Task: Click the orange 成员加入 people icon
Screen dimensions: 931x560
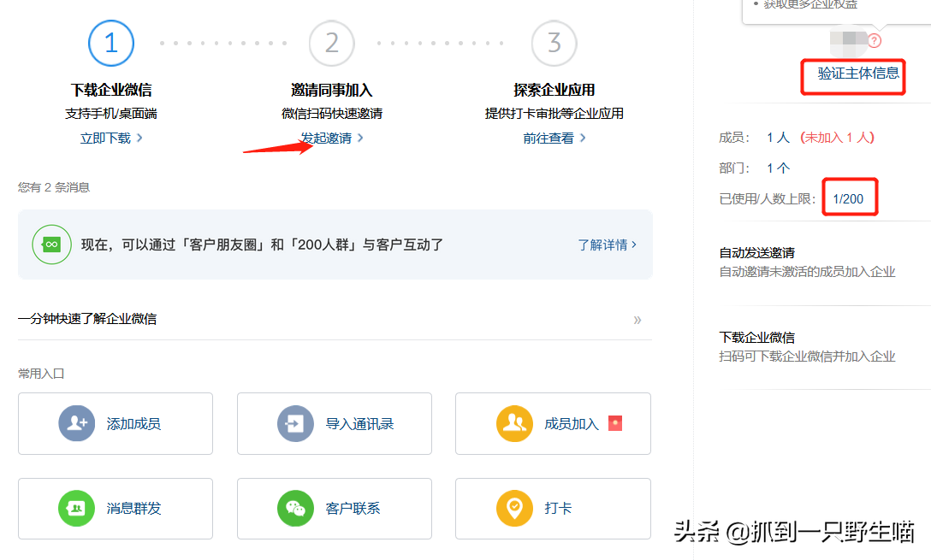Action: click(x=514, y=423)
